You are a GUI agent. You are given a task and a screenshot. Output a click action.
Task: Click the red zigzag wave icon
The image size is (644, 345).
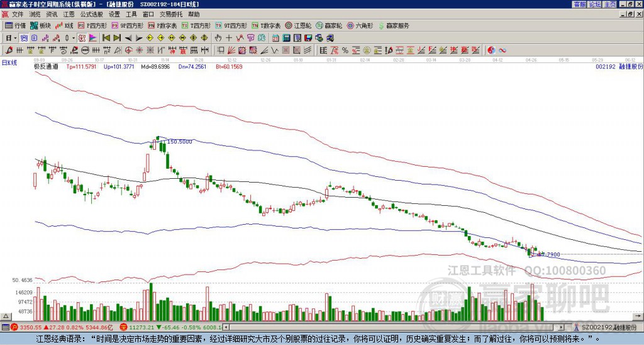[x=240, y=38]
